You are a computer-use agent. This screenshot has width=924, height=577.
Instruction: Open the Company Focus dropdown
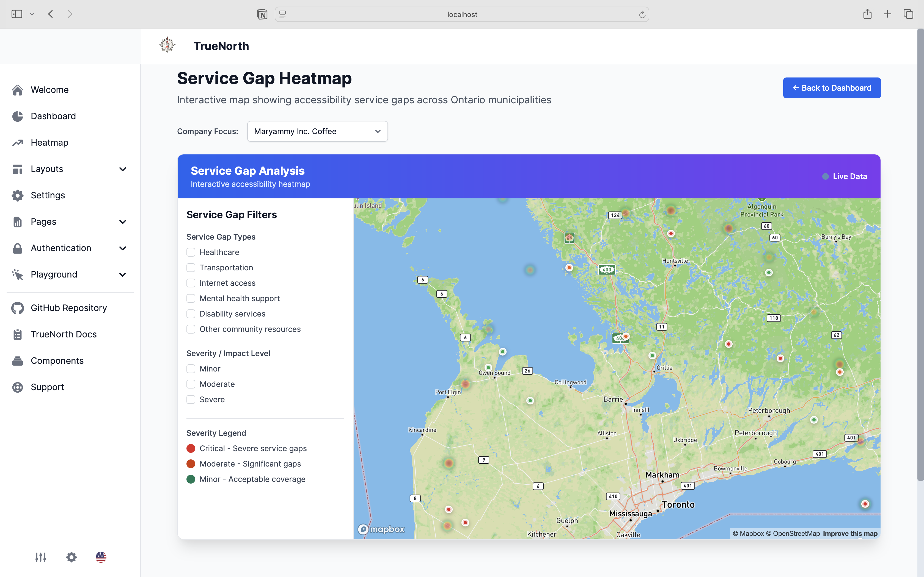coord(317,131)
